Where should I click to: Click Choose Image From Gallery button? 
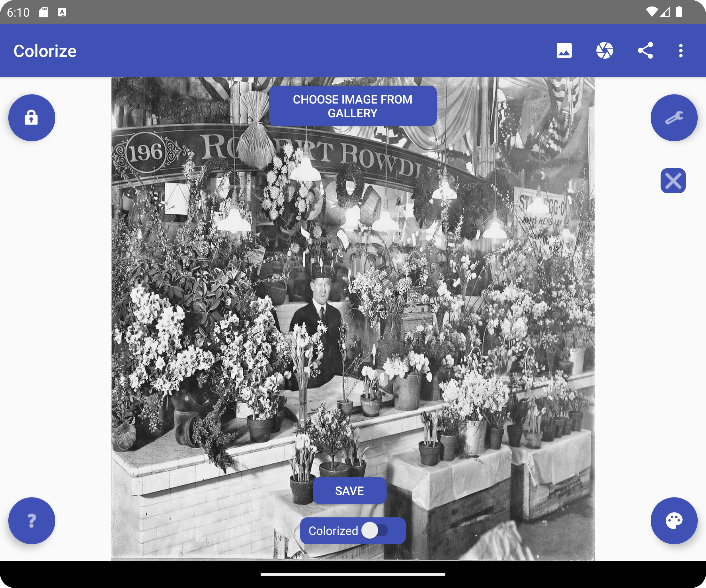[x=352, y=106]
